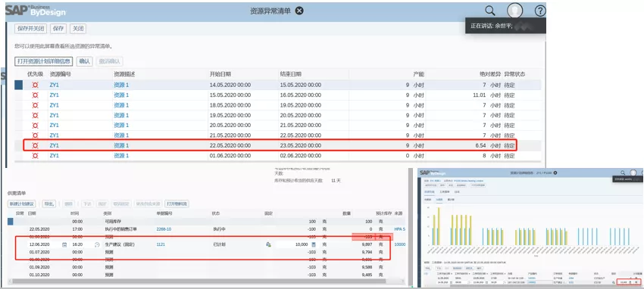This screenshot has width=644, height=289.
Task: Click the 6.54 absolute difference cell
Action: [x=480, y=145]
